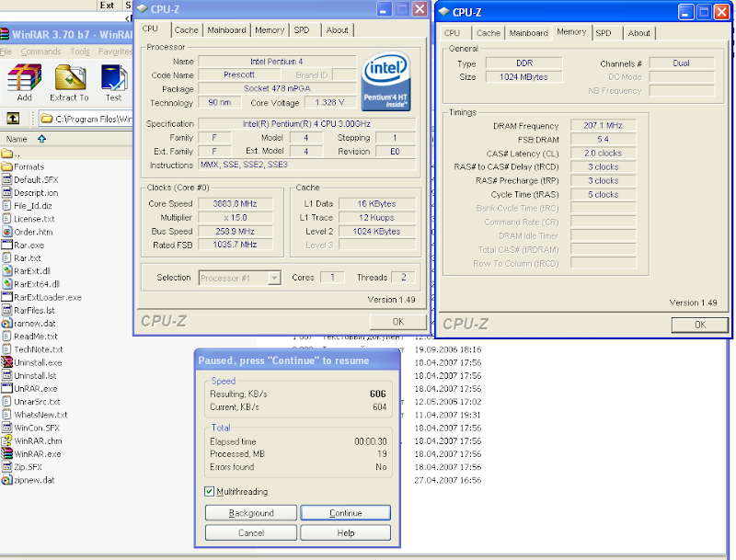This screenshot has width=736, height=560.
Task: Click the WinRAR Add archive icon
Action: pos(25,77)
